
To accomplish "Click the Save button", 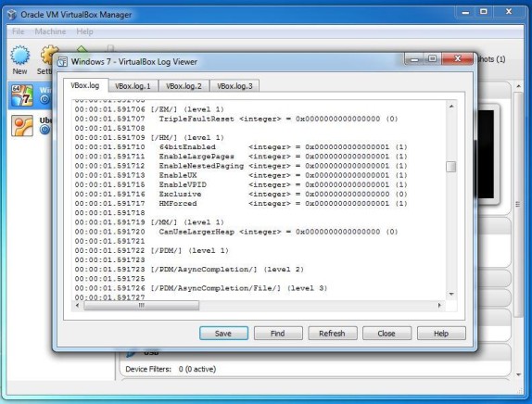I will [223, 334].
